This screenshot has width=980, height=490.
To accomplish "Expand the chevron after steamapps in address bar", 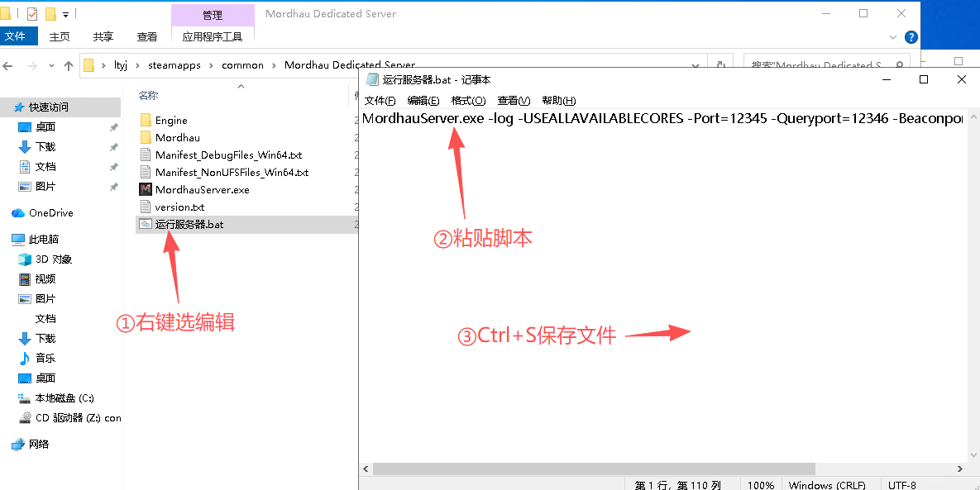I will [211, 65].
